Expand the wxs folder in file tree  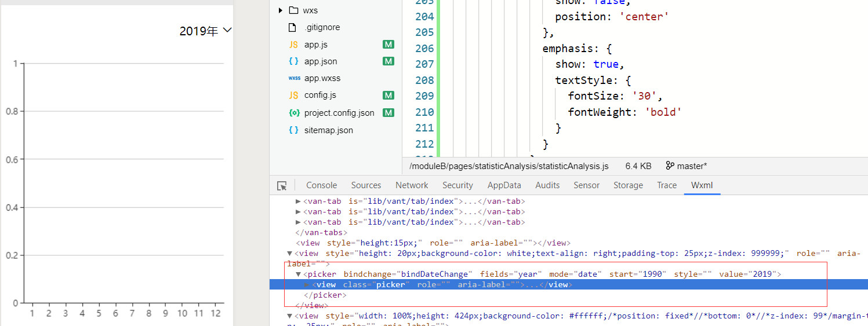coord(281,10)
